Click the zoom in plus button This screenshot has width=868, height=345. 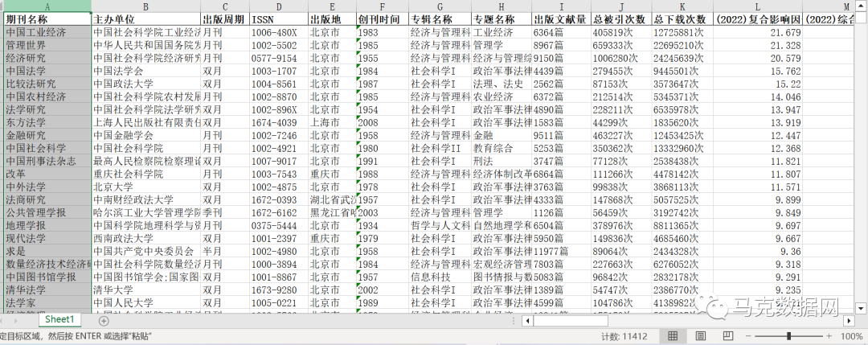pyautogui.click(x=829, y=336)
